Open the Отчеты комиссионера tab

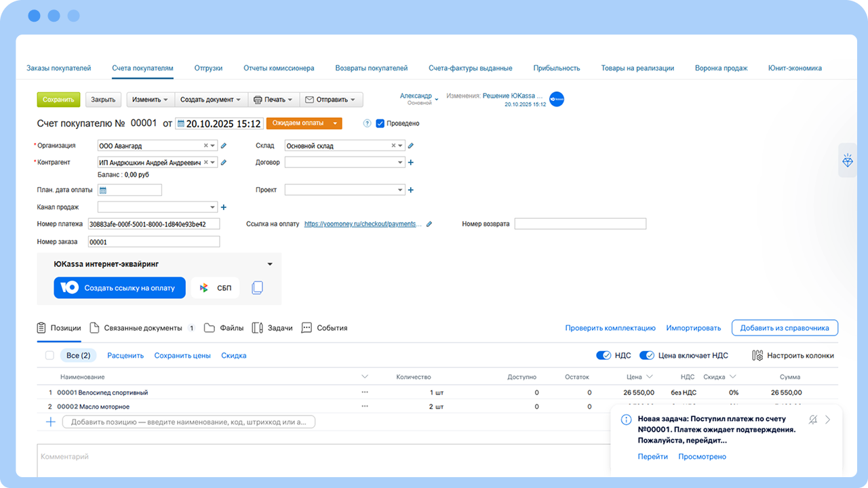coord(279,68)
